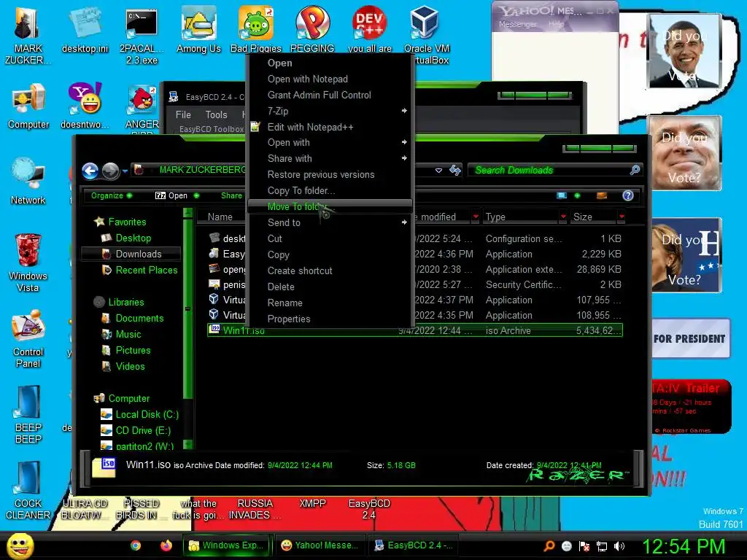Select Recent Places in navigation pane
The width and height of the screenshot is (747, 560).
(139, 270)
